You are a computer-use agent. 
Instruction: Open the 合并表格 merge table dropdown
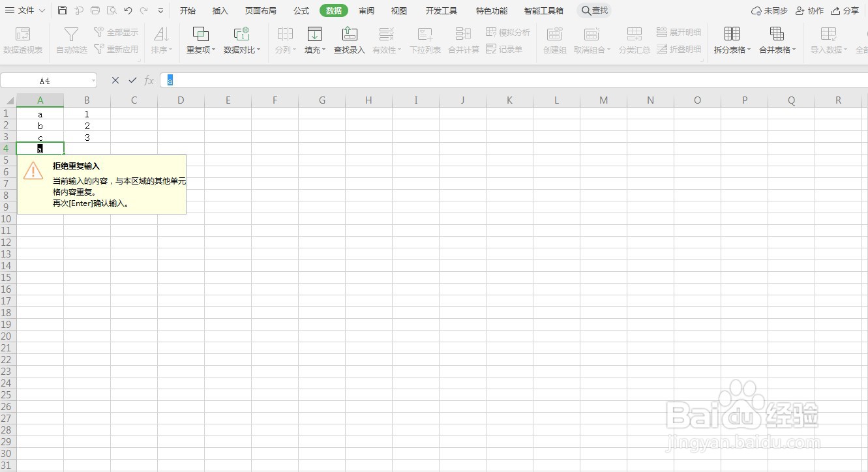click(x=777, y=50)
